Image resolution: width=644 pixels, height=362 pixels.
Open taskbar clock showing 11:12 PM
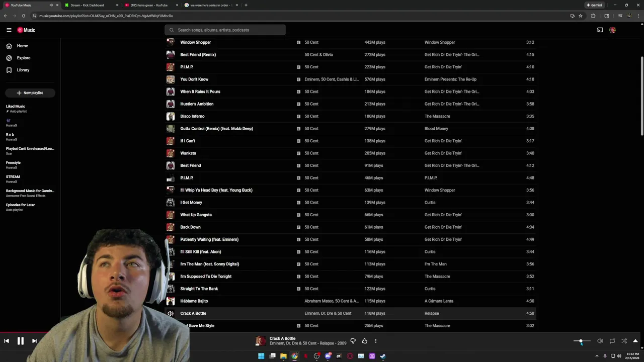tap(632, 356)
